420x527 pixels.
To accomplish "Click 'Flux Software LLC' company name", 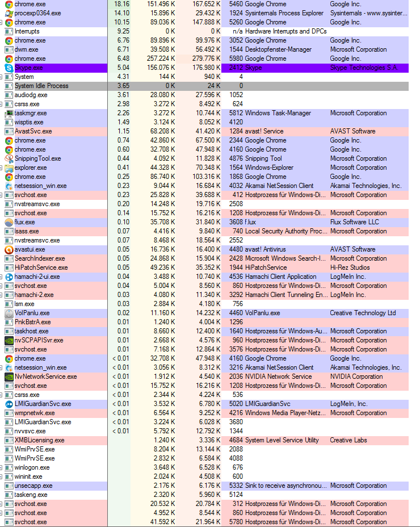I will (355, 222).
